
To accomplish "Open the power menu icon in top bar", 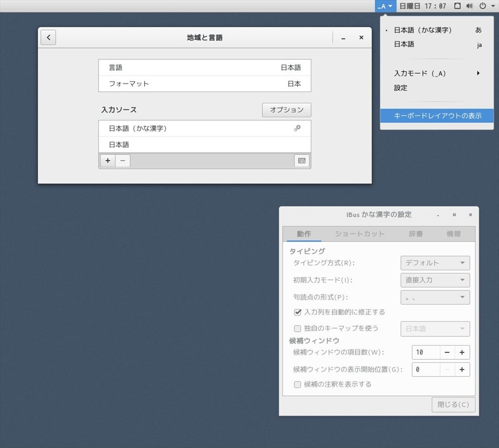I will (x=482, y=6).
